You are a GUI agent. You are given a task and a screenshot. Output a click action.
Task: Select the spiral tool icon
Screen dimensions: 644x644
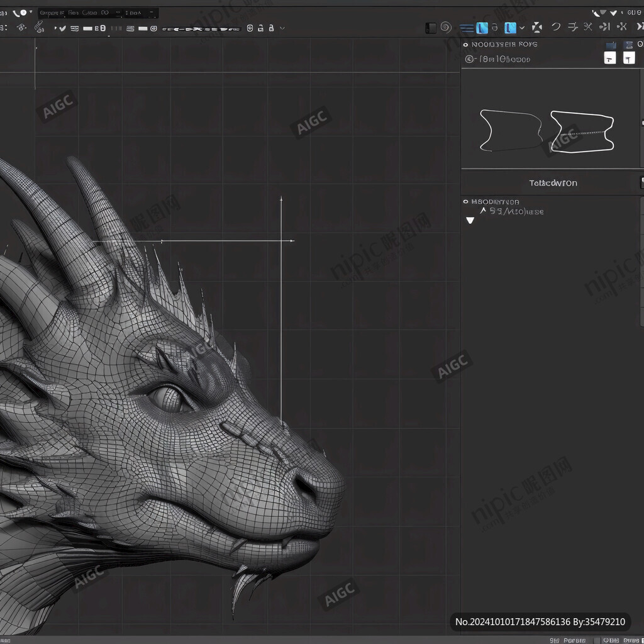tap(446, 28)
